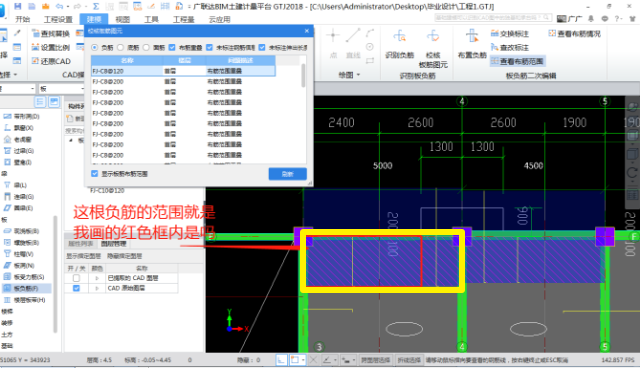
Task: Toggle the 显示板筋布筋范围 checkbox
Action: click(95, 174)
